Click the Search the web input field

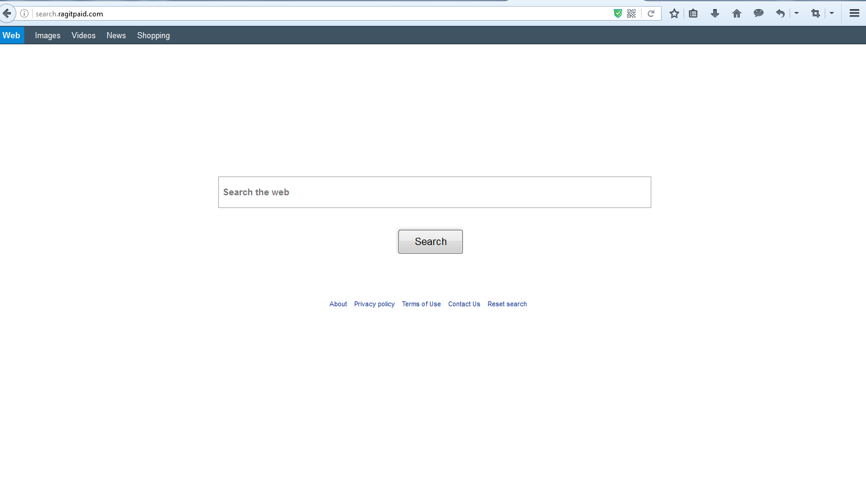435,192
